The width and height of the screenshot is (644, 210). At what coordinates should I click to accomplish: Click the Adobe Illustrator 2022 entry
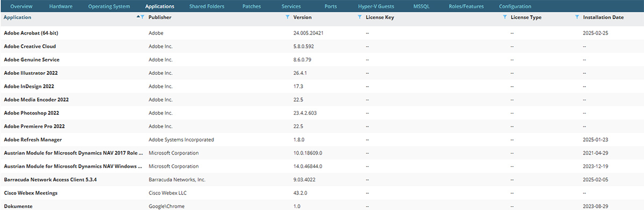[x=31, y=73]
